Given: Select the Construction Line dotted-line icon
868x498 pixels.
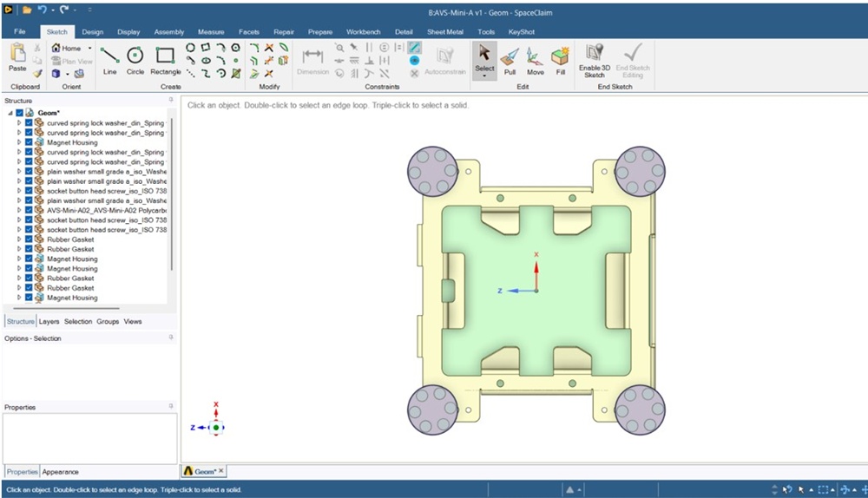Looking at the screenshot, I should 190,73.
